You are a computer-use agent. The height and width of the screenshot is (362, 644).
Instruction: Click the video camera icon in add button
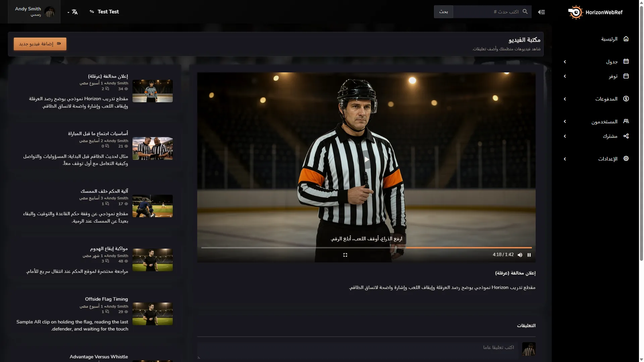click(59, 44)
